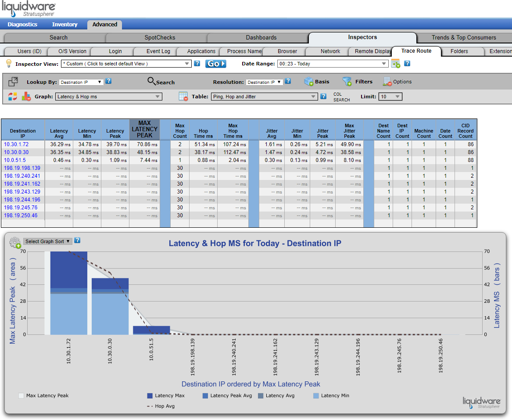Screen dimensions: 512x420
Task: Click the swap arrows icon left of Graph
Action: [x=13, y=97]
